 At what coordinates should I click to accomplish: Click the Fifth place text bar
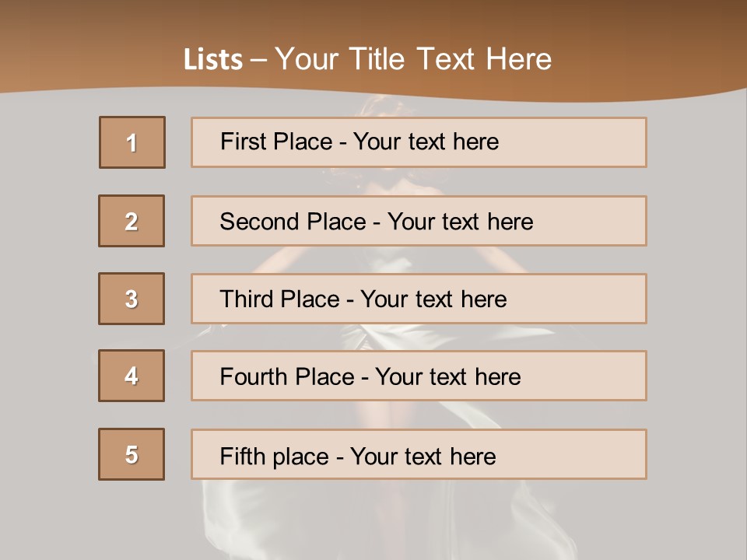pos(419,454)
